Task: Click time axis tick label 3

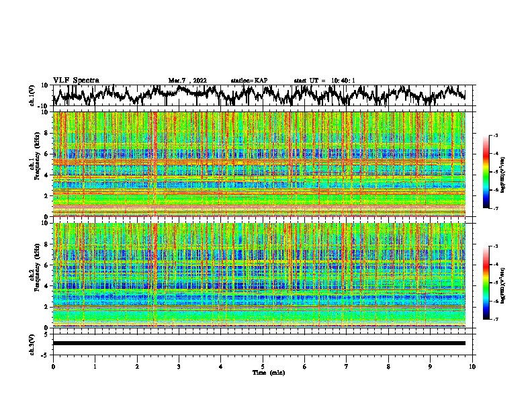Action: pyautogui.click(x=179, y=367)
